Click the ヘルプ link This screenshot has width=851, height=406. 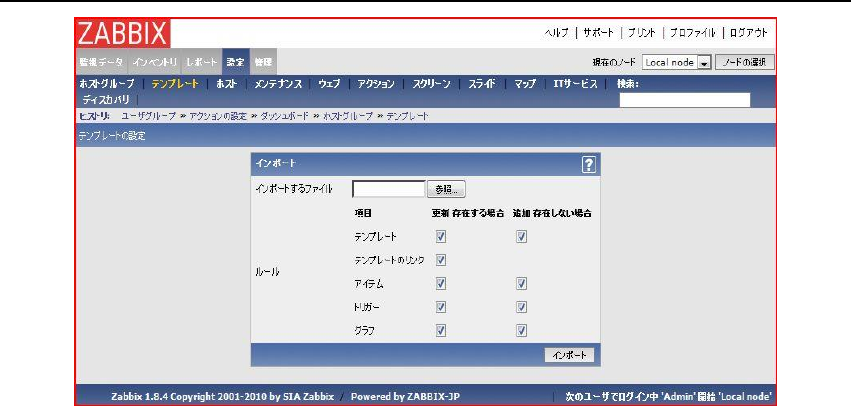[556, 33]
